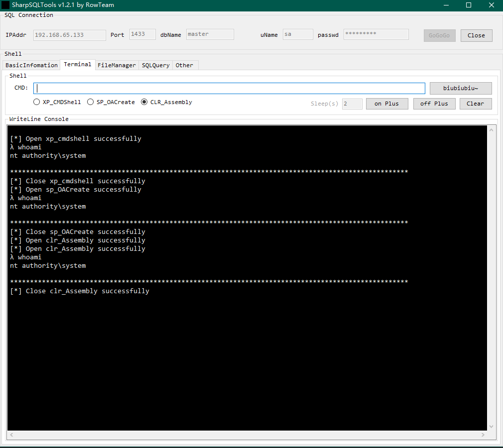Close the SharpSQLTools window

tap(492, 5)
